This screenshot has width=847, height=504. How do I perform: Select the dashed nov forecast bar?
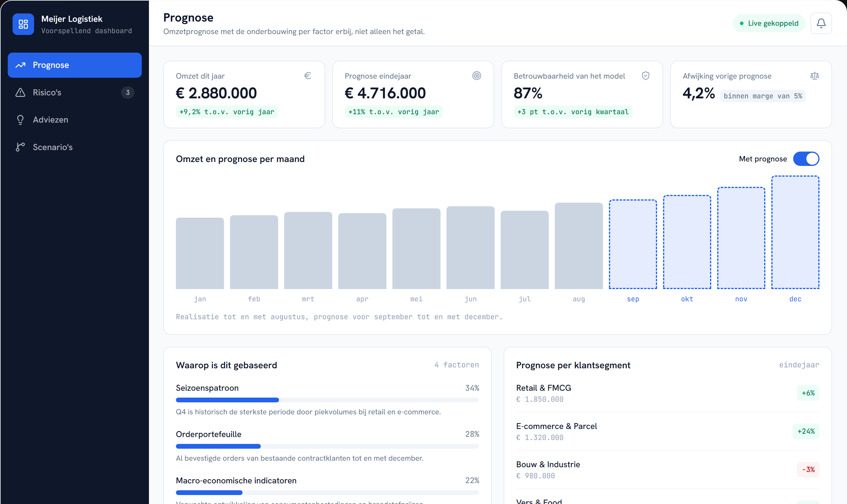[x=741, y=238]
